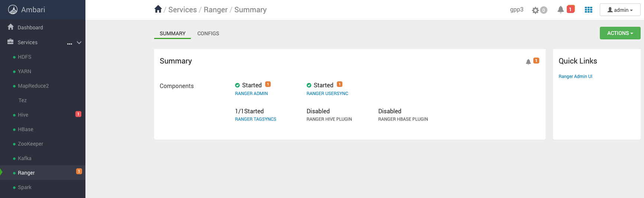
Task: Click Services in the breadcrumb
Action: pos(183,10)
